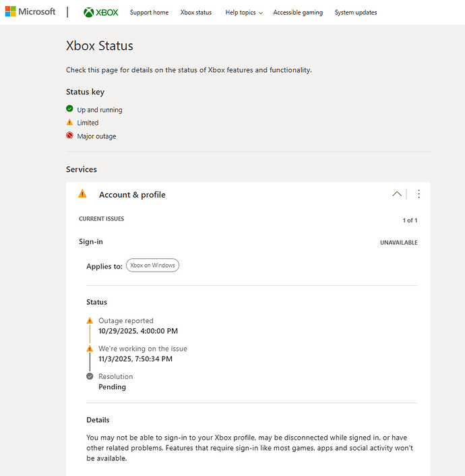Image resolution: width=465 pixels, height=476 pixels.
Task: Click the red Major outage icon
Action: pos(69,136)
